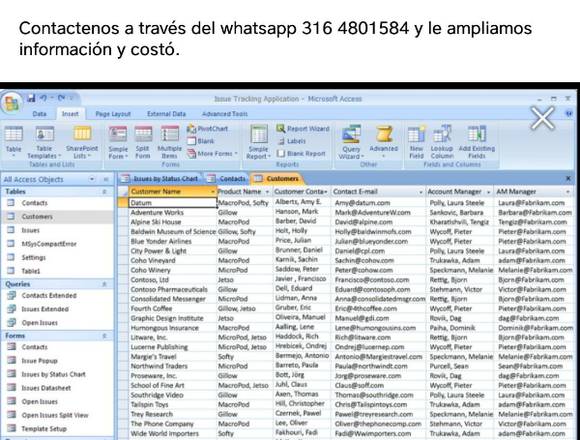Click the Save icon in quick access toolbar
This screenshot has height=440, width=580.
tap(31, 98)
